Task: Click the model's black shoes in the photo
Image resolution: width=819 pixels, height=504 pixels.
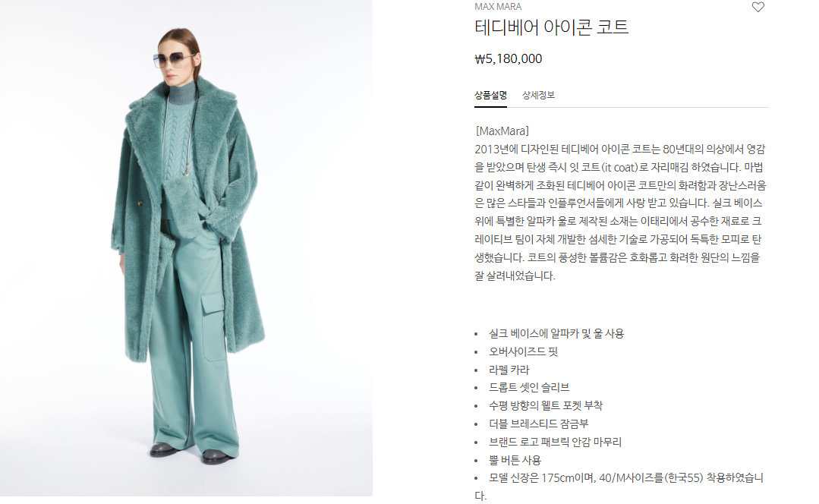Action: coord(191,452)
